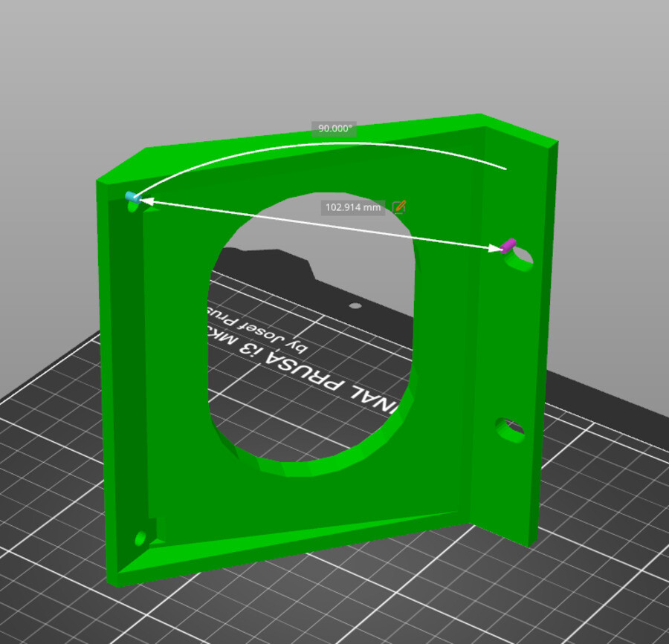The width and height of the screenshot is (669, 644).
Task: Click the pencil edit icon beside distance
Action: [x=399, y=206]
